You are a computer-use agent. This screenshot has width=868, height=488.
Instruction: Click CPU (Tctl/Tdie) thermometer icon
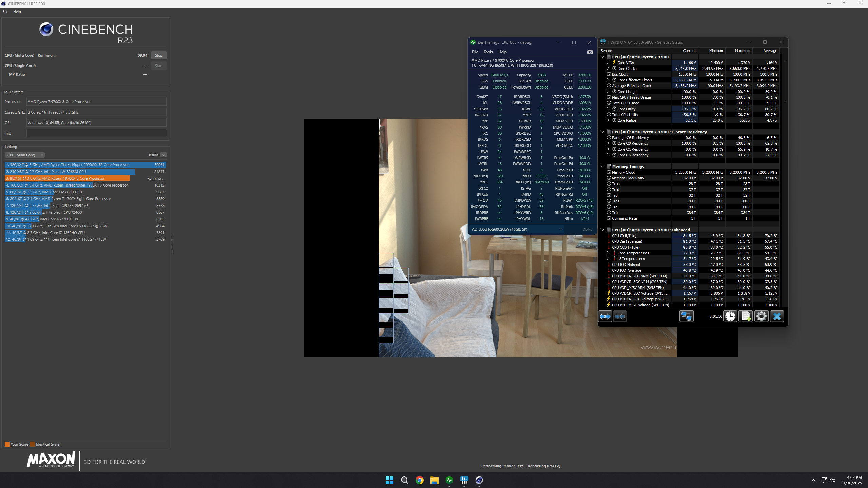[x=609, y=236]
